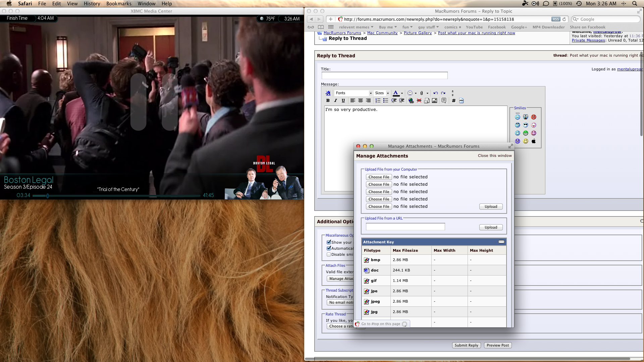This screenshot has height=362, width=644.
Task: Click the Google search field in Safari
Action: 606,19
